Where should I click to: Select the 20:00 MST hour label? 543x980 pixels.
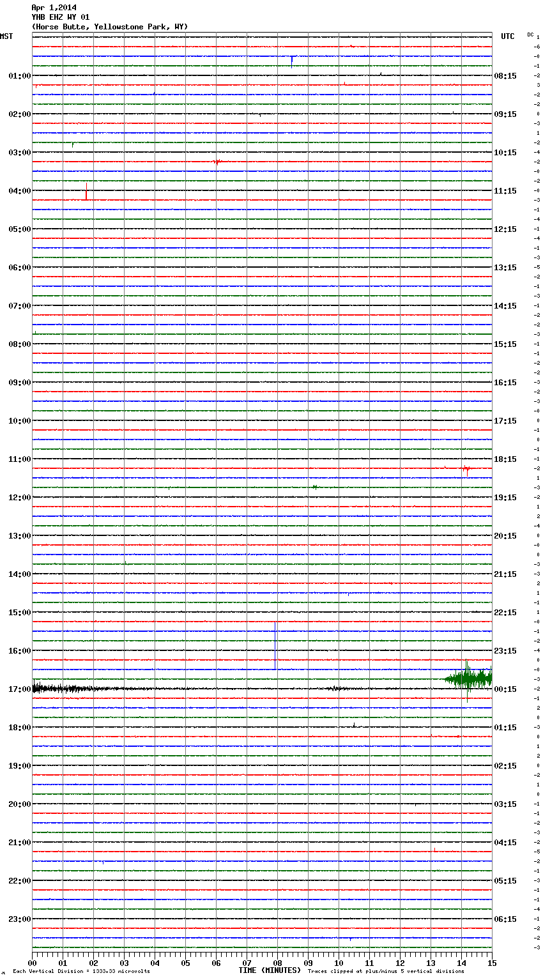coord(19,804)
